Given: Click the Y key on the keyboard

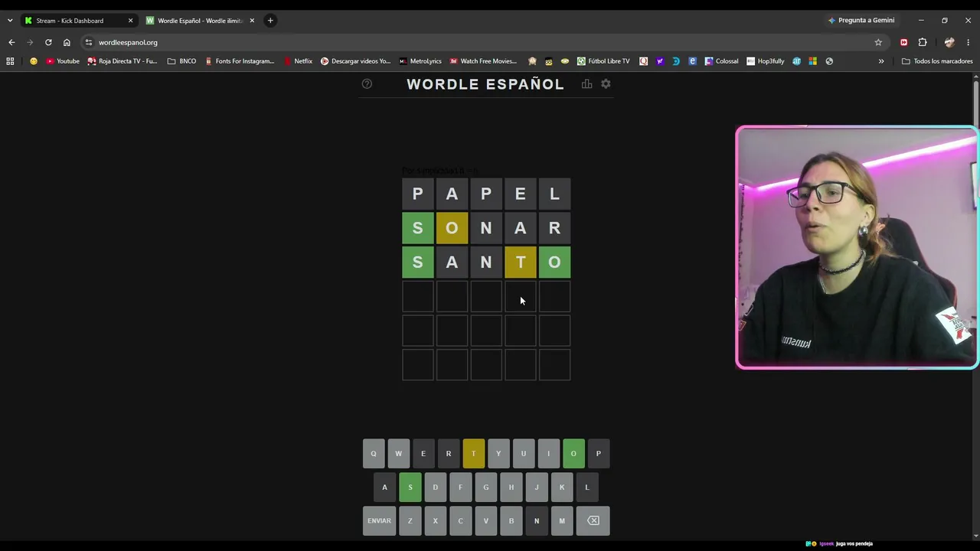Looking at the screenshot, I should (x=498, y=453).
